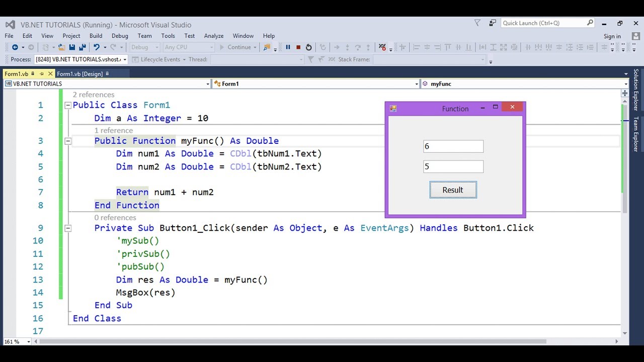Open the Undo history dropdown arrow

coord(105,47)
